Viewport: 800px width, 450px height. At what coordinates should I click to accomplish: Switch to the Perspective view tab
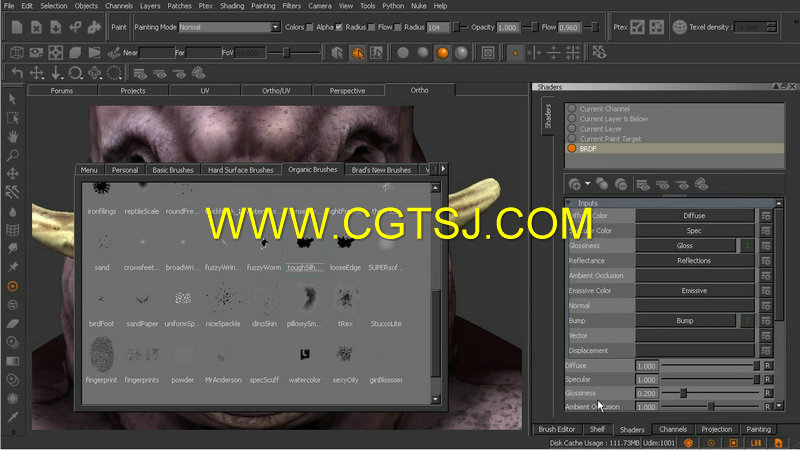click(347, 90)
